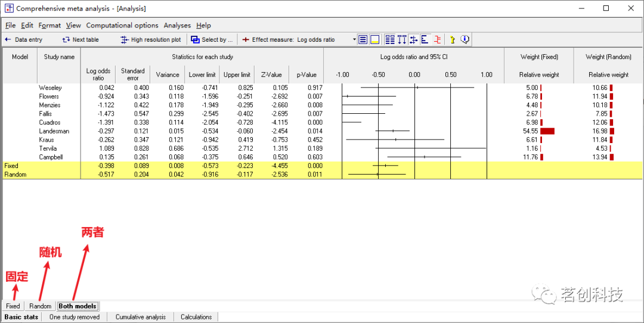Select the Cuadros study name
This screenshot has width=644, height=323.
point(49,122)
